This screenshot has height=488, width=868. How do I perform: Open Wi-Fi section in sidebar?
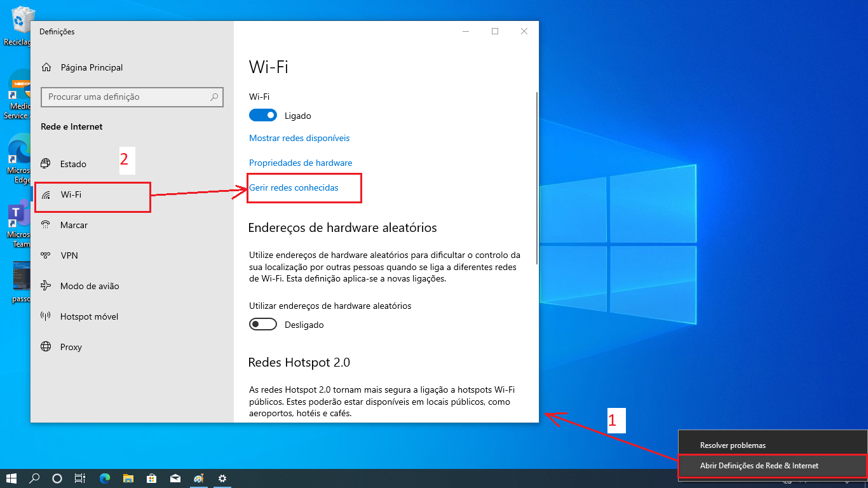[x=71, y=194]
